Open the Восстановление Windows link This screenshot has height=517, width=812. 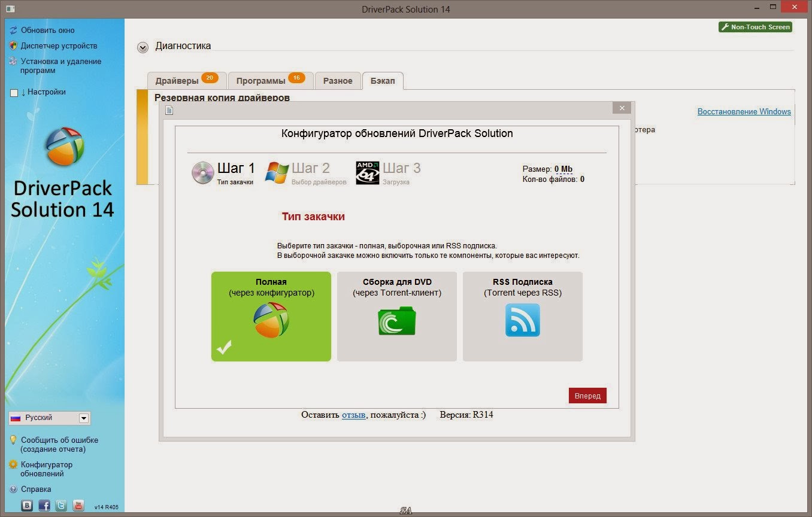pyautogui.click(x=744, y=111)
